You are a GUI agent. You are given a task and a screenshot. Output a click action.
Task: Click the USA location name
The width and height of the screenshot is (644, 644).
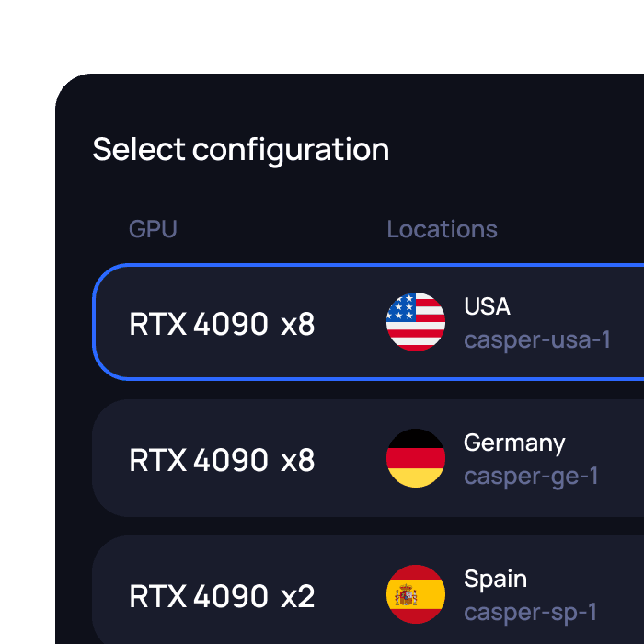(487, 306)
